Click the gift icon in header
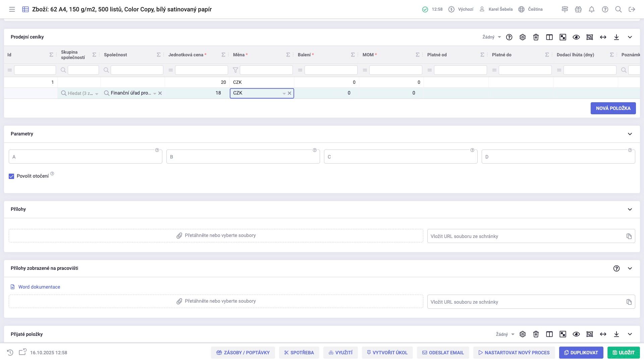This screenshot has width=644, height=362. tap(578, 9)
